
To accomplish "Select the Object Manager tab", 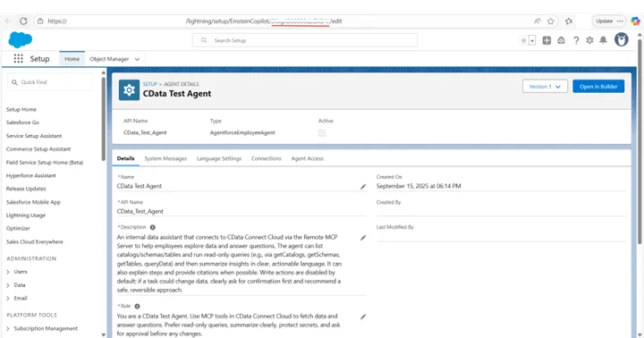I will click(109, 59).
